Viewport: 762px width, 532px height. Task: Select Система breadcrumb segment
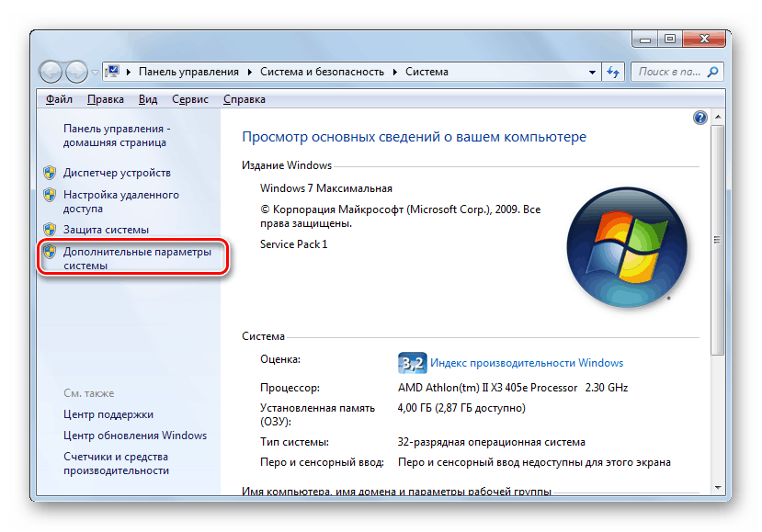(426, 72)
